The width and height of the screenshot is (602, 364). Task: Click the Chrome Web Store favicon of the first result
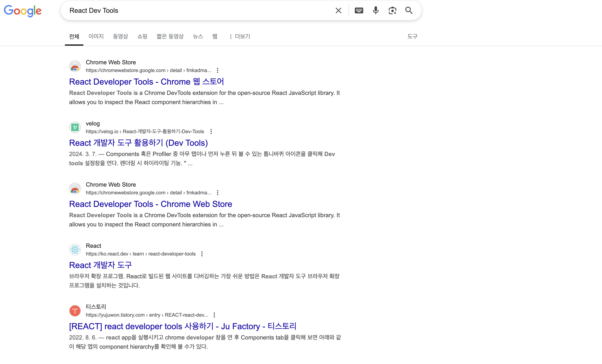pos(75,66)
